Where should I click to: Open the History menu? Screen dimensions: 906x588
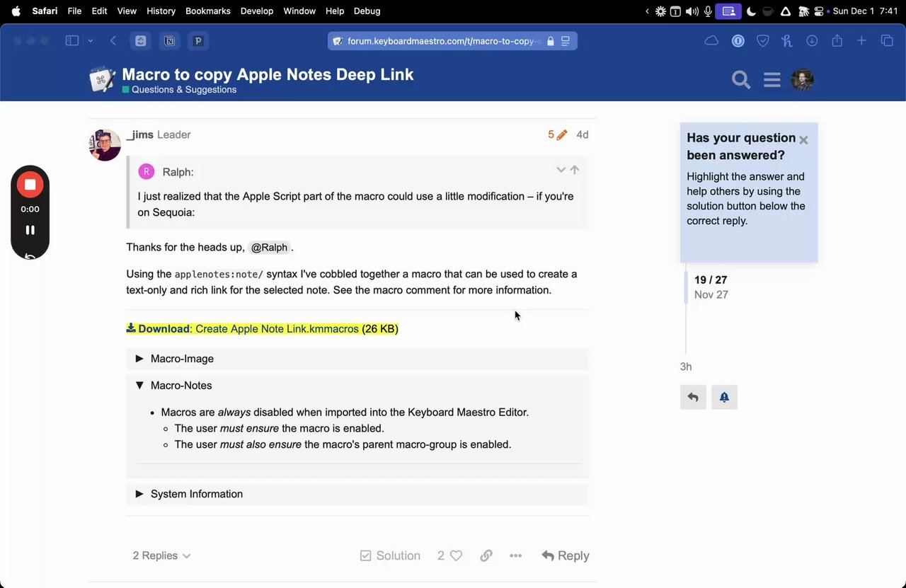[x=161, y=11]
